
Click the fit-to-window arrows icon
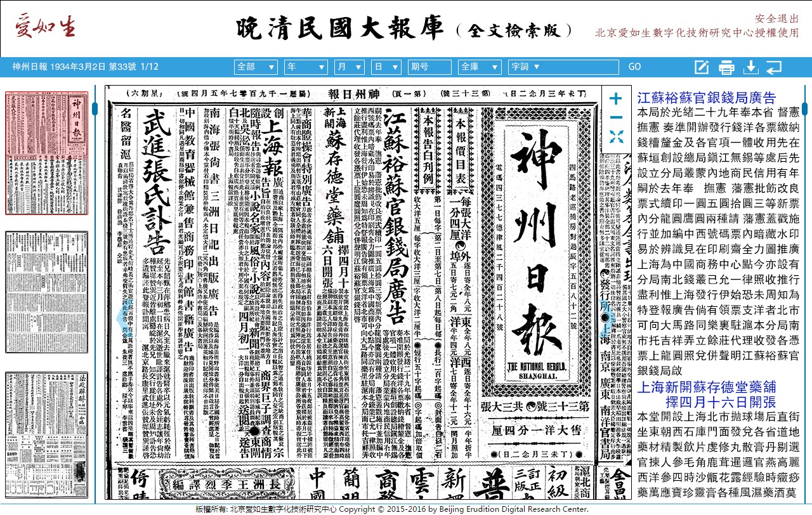pos(615,136)
